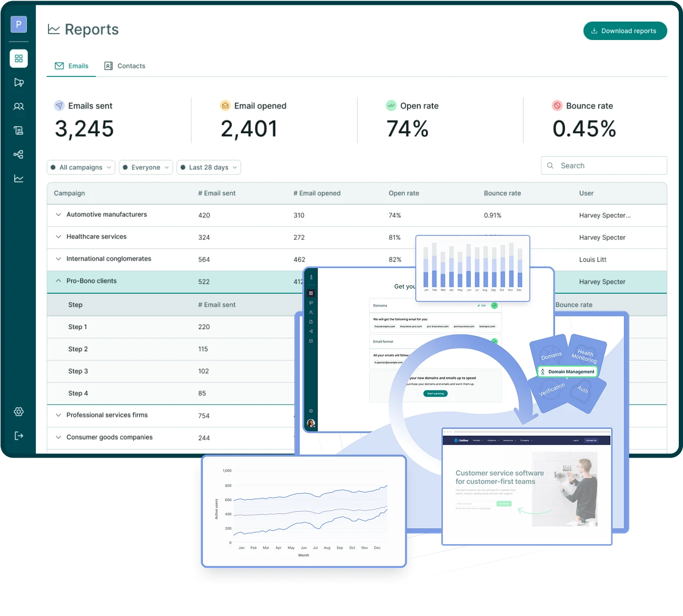The image size is (683, 616).
Task: Expand the International conglomerates row
Action: click(x=58, y=259)
